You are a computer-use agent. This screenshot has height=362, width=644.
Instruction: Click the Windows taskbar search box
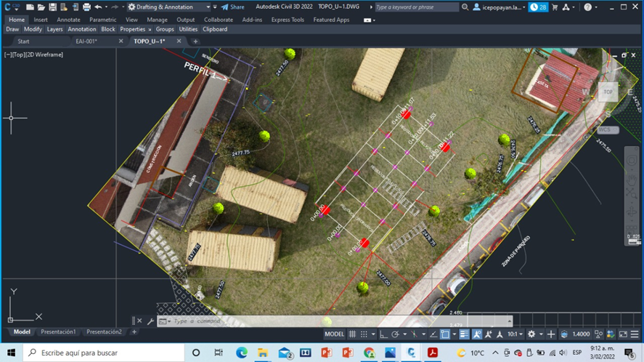(104, 353)
